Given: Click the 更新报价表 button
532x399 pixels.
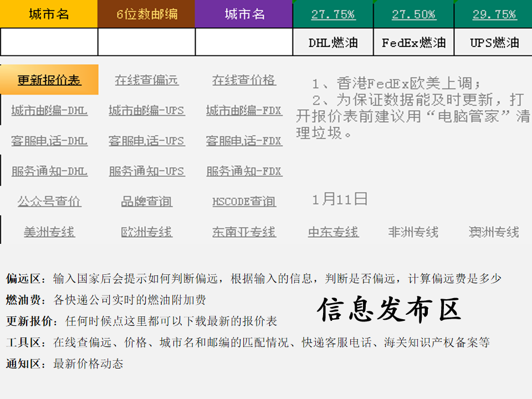Looking at the screenshot, I should [x=49, y=80].
